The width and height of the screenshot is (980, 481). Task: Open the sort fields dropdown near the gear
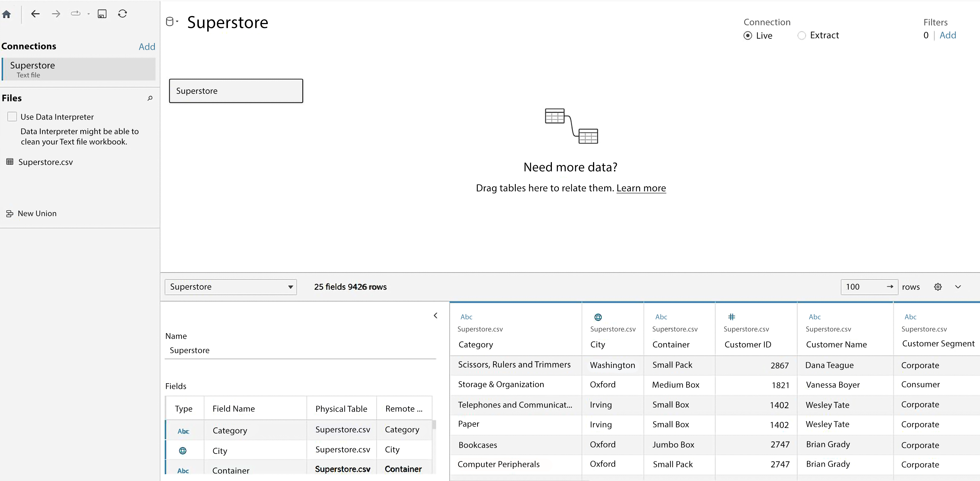(x=958, y=287)
